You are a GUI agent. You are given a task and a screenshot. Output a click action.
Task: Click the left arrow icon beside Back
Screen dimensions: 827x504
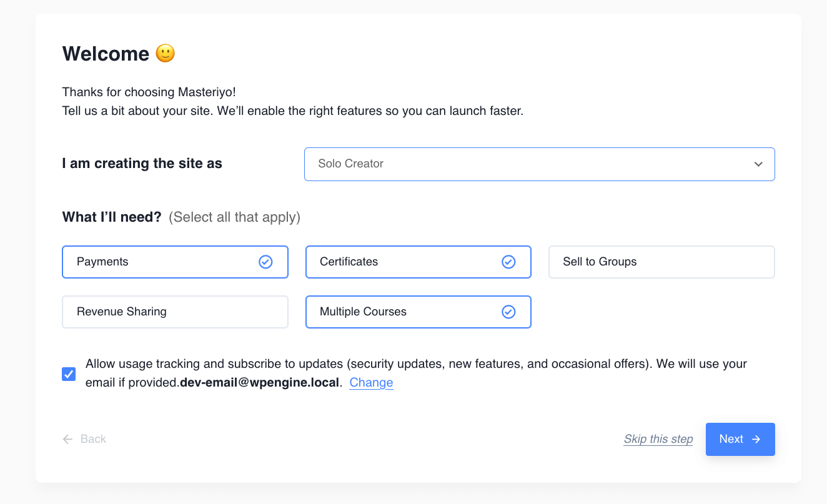pos(67,439)
